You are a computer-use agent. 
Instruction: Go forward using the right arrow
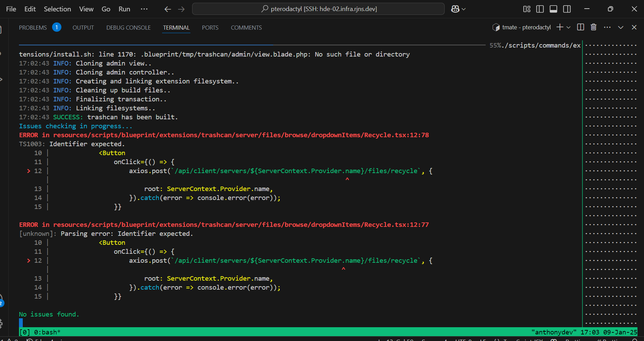[x=181, y=9]
